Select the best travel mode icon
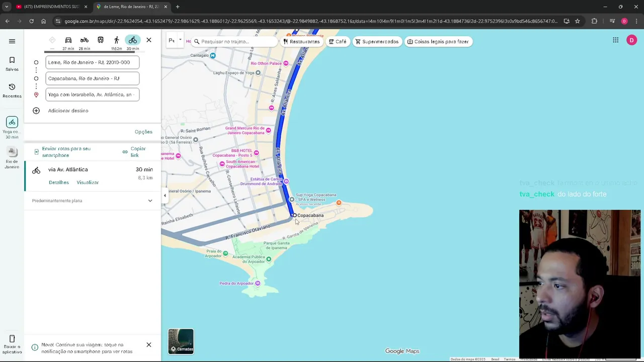644x362 pixels. pos(52,40)
